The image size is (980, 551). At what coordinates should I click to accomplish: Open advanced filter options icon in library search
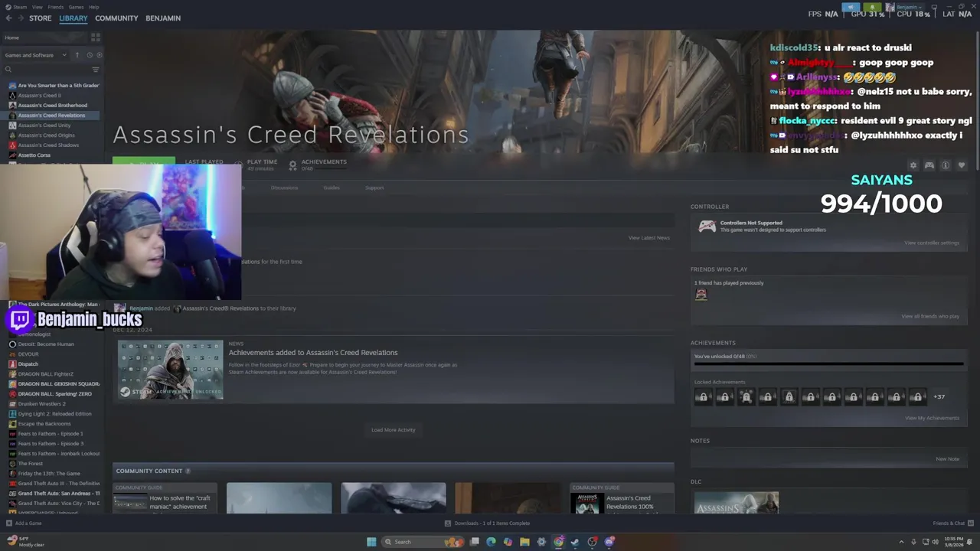point(96,70)
